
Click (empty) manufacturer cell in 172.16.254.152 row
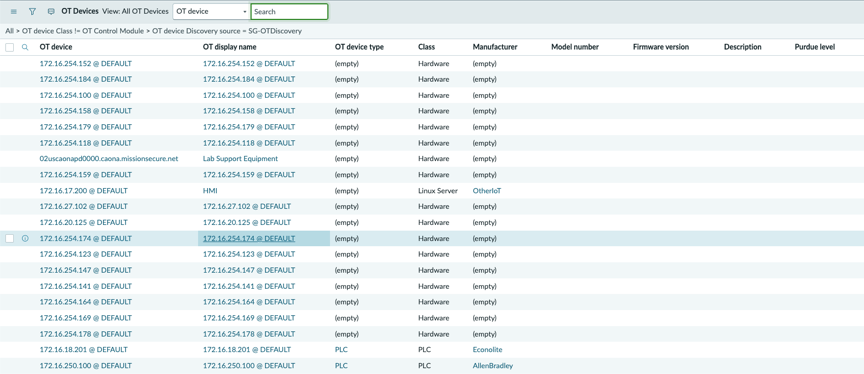click(x=484, y=63)
